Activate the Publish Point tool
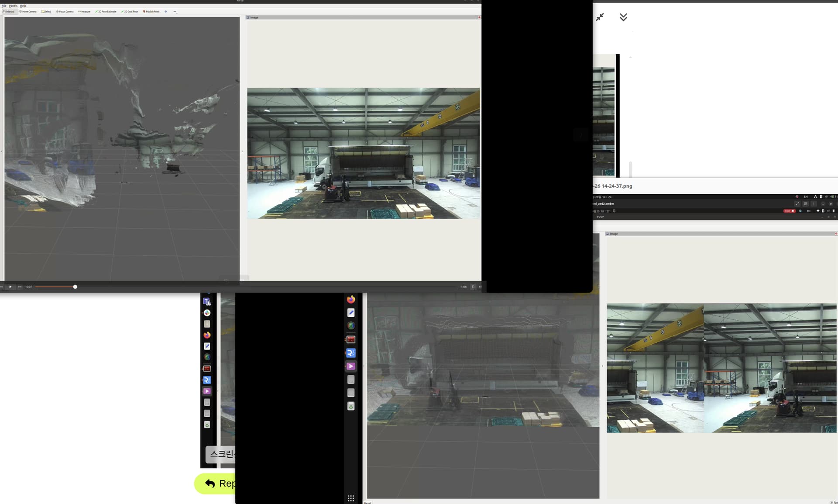Viewport: 838px width, 504px height. pyautogui.click(x=151, y=12)
